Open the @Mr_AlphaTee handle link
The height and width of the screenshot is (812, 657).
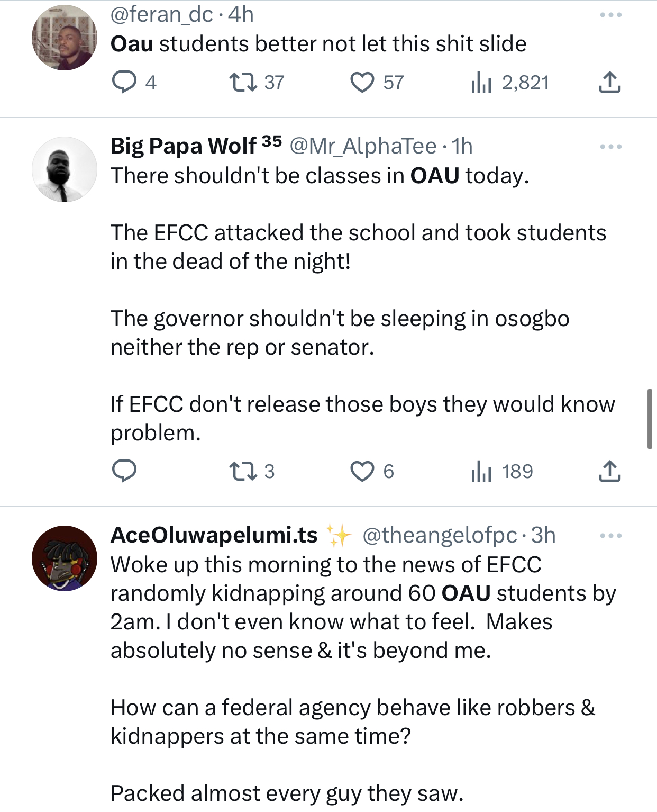click(363, 146)
